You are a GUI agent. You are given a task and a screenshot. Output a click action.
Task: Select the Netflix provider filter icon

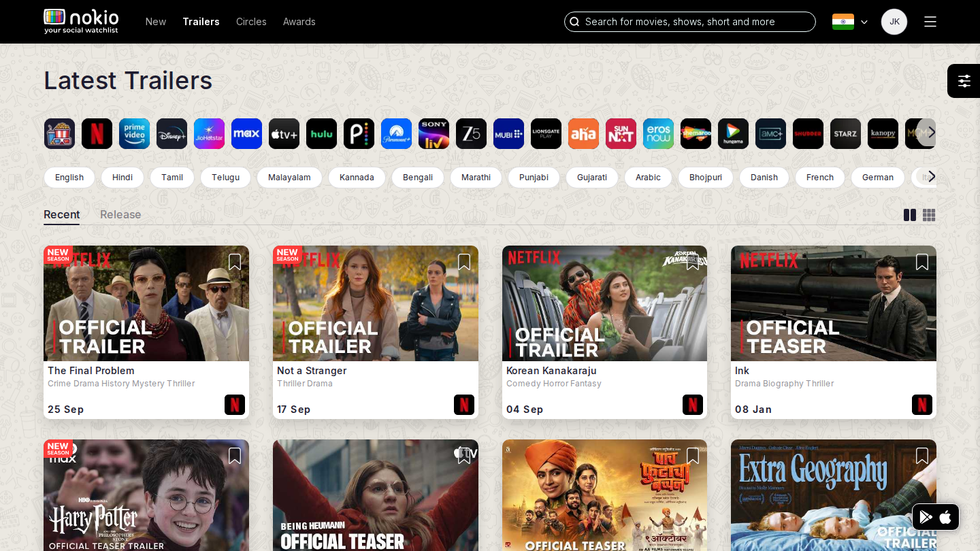coord(97,133)
